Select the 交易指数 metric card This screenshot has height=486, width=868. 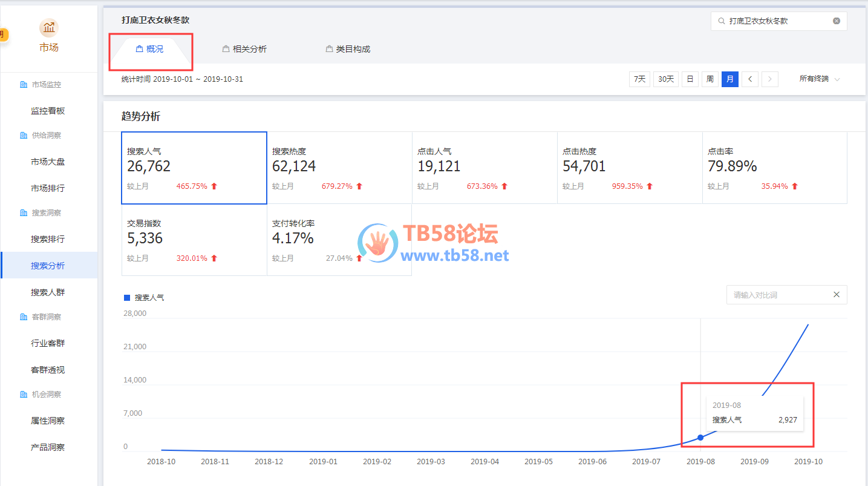click(194, 240)
